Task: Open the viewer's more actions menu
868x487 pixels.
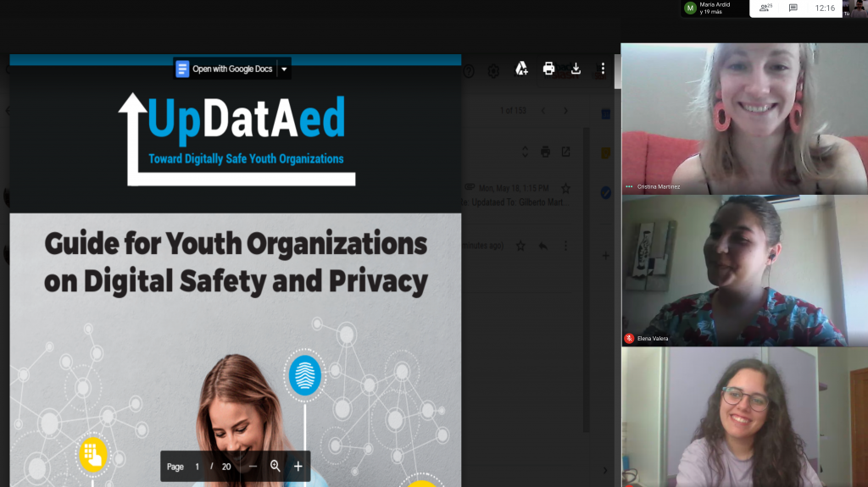Action: 603,69
